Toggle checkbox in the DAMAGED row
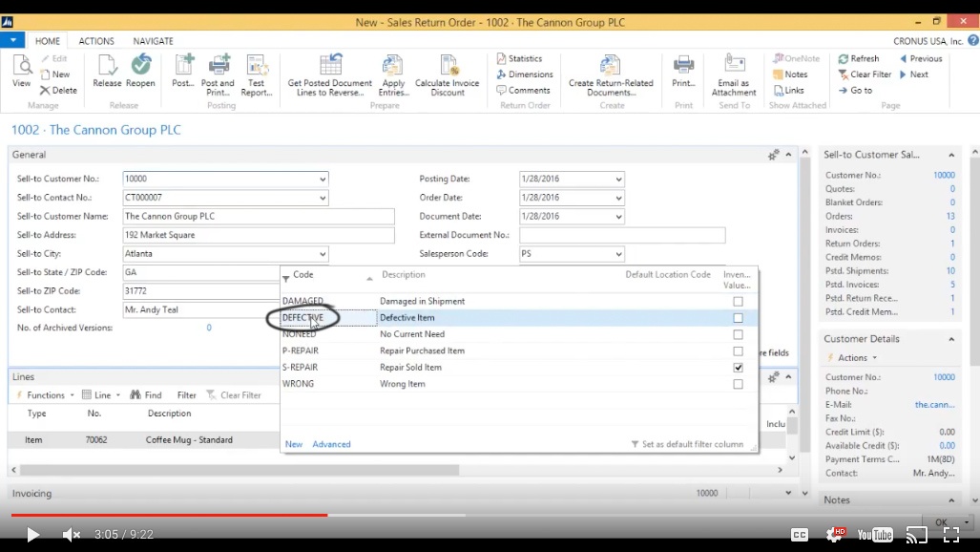The height and width of the screenshot is (552, 980). (739, 302)
